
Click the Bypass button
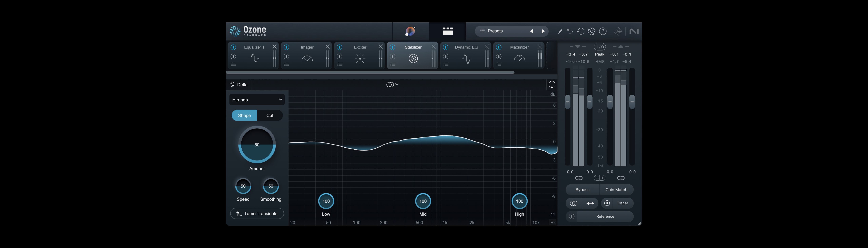point(582,190)
